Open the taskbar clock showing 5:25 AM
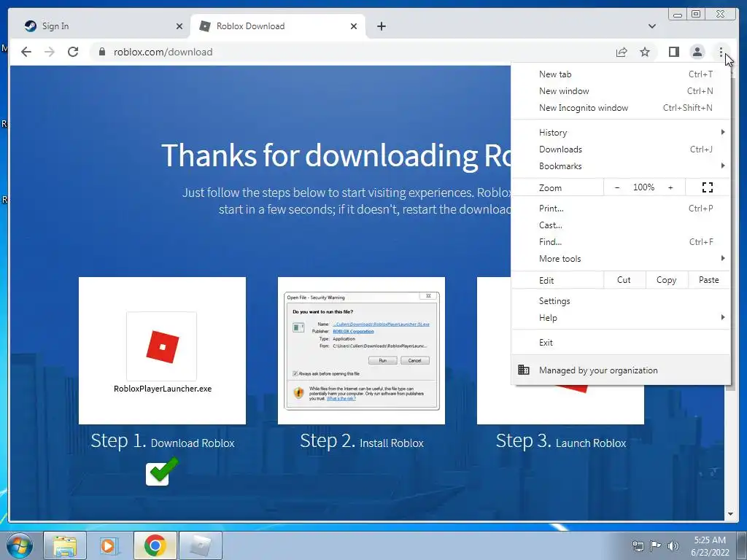747x560 pixels. [710, 546]
